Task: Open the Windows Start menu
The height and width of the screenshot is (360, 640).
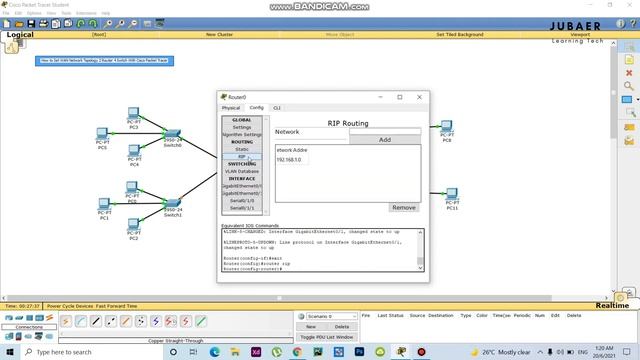Action: click(x=10, y=352)
